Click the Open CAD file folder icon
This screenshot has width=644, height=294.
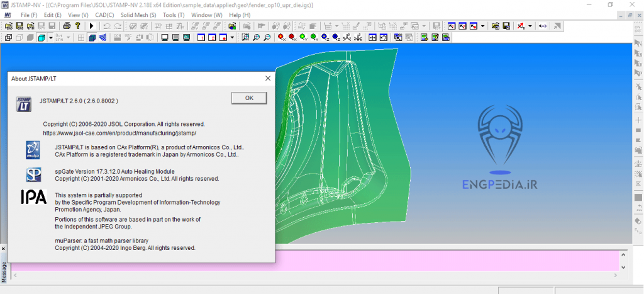[9, 26]
